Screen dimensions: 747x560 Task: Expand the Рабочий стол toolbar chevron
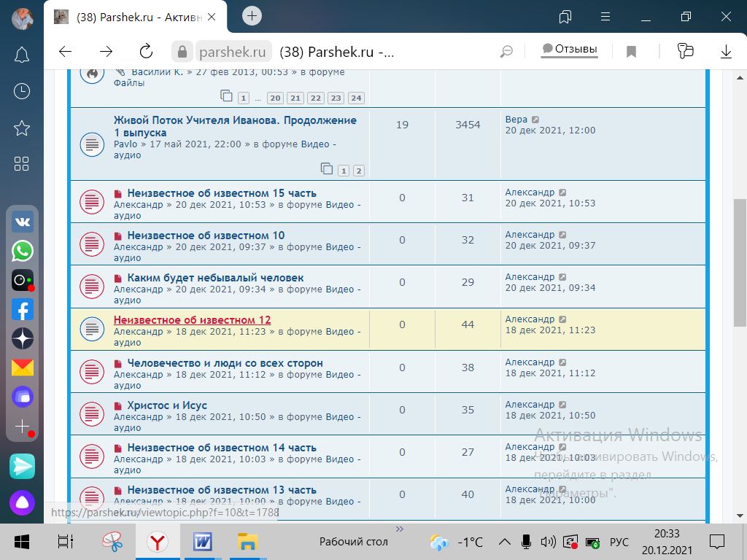pos(399,529)
